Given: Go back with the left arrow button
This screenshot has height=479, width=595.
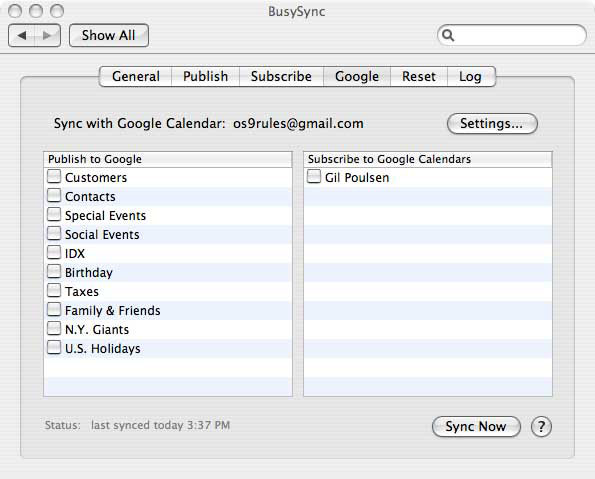Looking at the screenshot, I should click(22, 36).
